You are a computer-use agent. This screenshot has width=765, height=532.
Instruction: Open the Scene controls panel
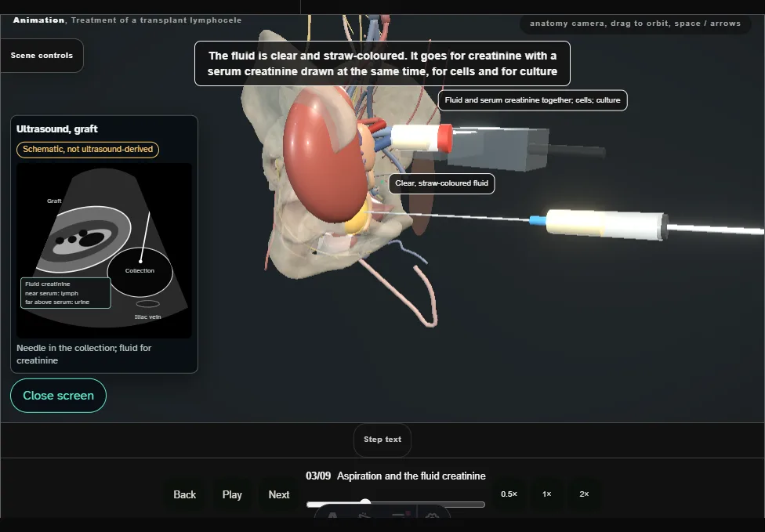pos(42,56)
